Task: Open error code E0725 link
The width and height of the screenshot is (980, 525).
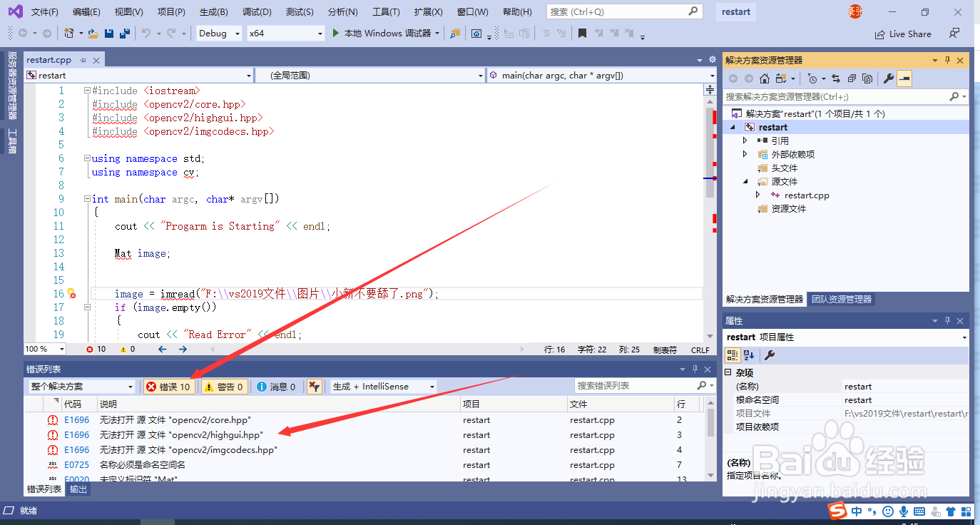Action: pyautogui.click(x=77, y=465)
